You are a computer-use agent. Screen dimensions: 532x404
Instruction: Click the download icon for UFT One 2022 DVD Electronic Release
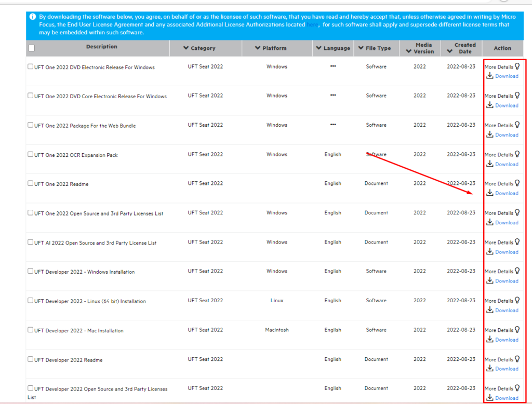click(x=489, y=76)
